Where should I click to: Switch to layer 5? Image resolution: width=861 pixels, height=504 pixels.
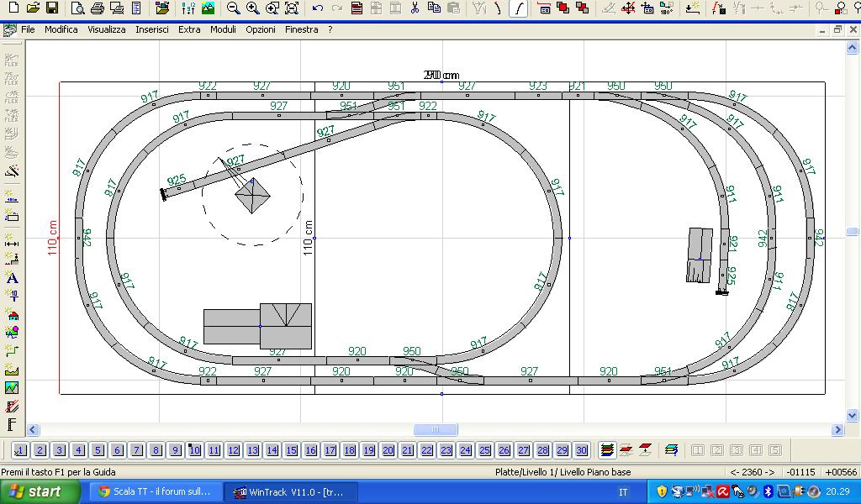98,450
